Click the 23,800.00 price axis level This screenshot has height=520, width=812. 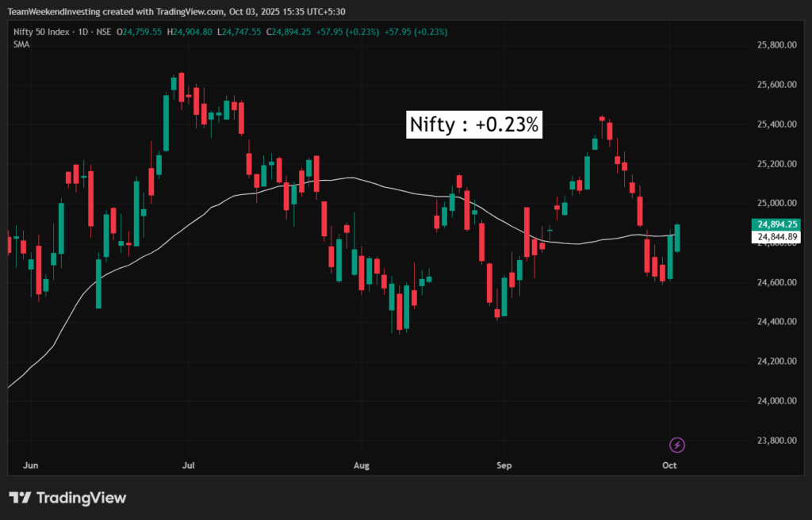click(x=776, y=441)
